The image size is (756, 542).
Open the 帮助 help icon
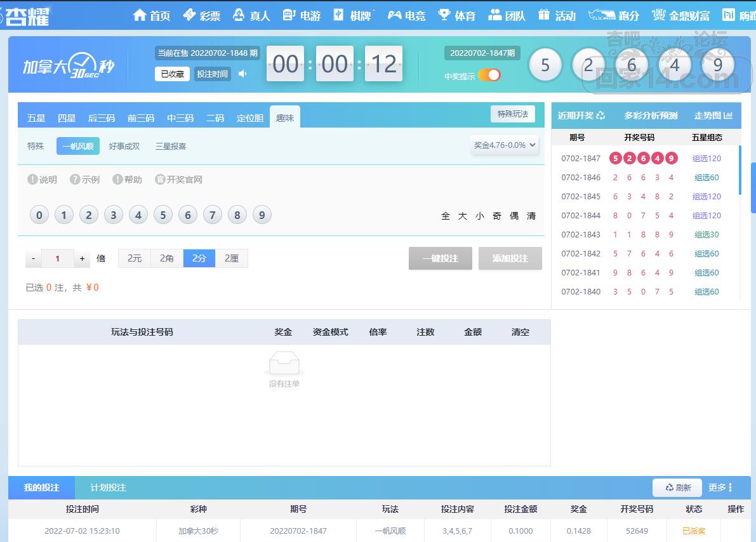117,180
